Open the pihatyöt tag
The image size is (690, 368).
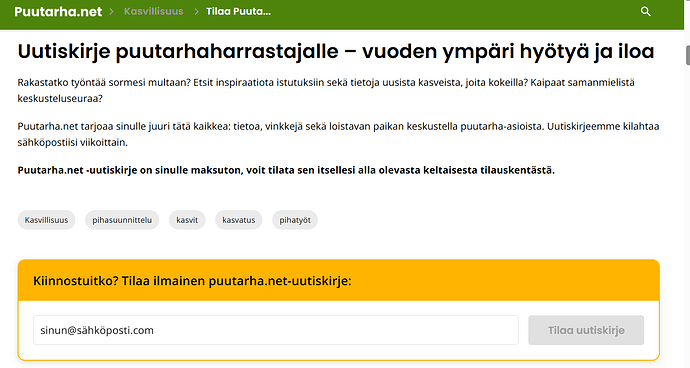(295, 220)
